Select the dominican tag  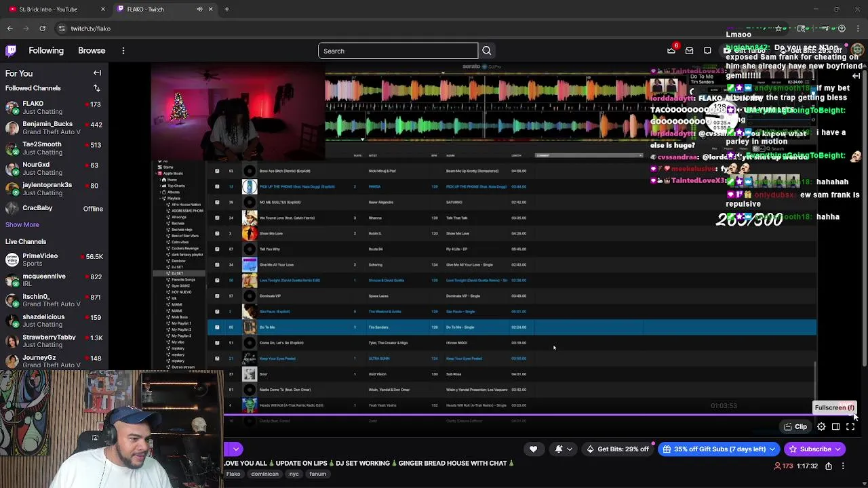tap(264, 474)
